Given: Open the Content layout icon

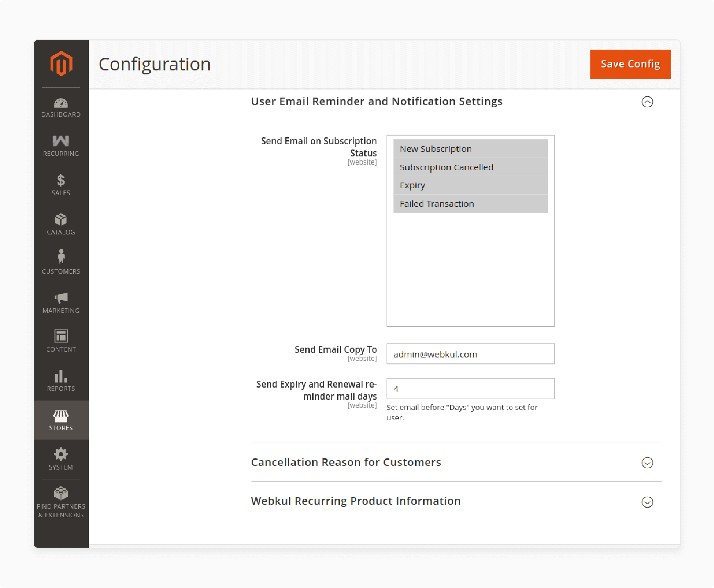Looking at the screenshot, I should [x=61, y=336].
